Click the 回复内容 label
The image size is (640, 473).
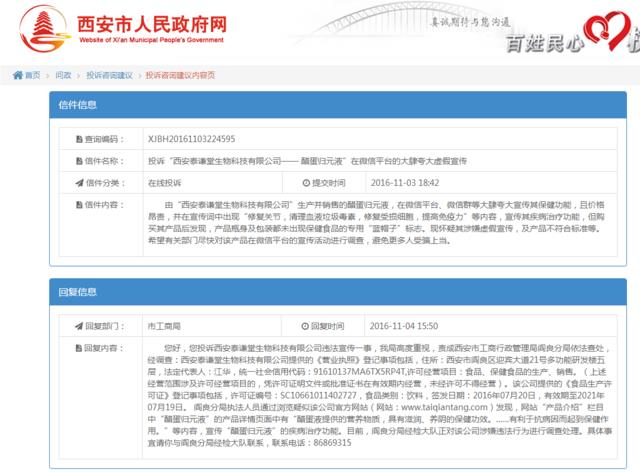(103, 348)
